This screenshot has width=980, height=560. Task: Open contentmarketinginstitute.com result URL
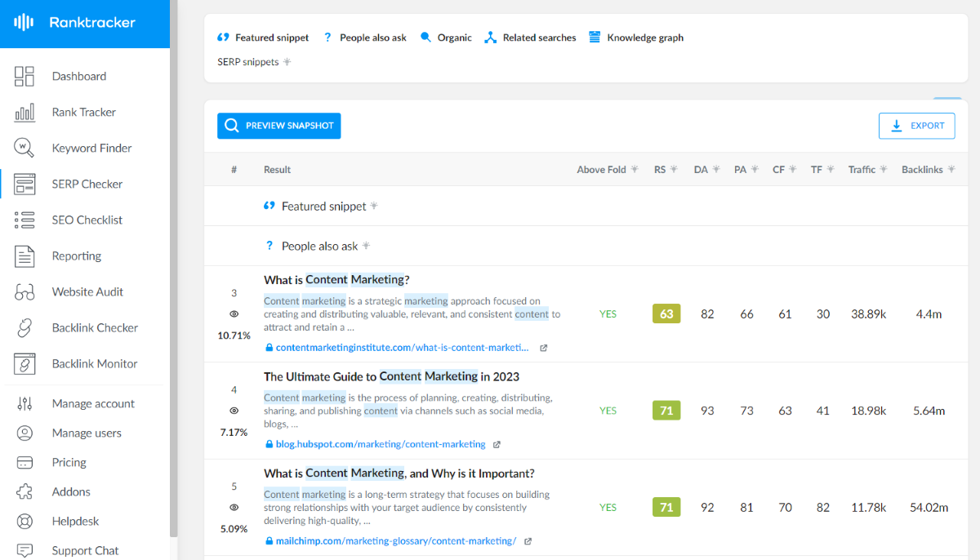pyautogui.click(x=402, y=348)
